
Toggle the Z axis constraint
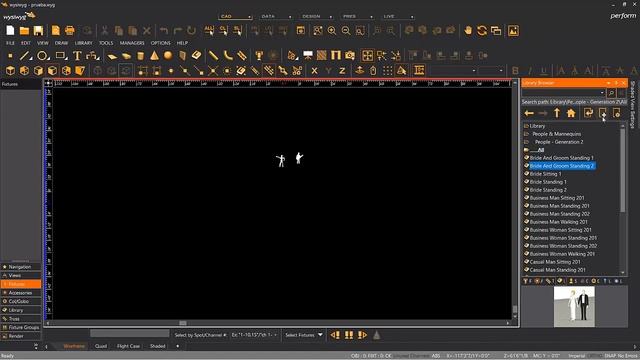(342, 71)
